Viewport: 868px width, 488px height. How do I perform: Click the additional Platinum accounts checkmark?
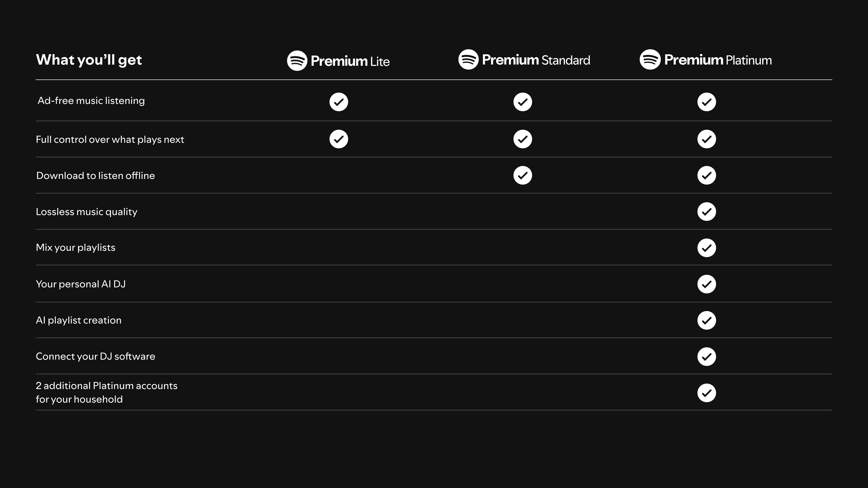[707, 393]
